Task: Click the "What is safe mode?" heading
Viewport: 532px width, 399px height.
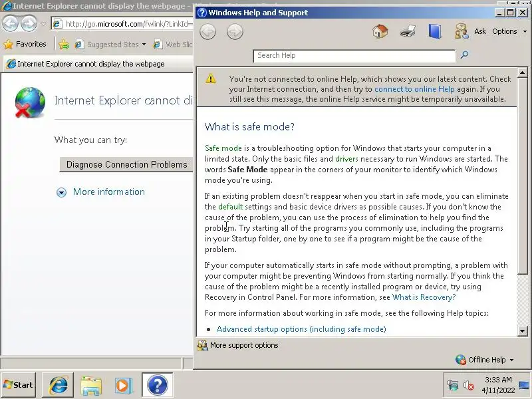Action: point(249,127)
